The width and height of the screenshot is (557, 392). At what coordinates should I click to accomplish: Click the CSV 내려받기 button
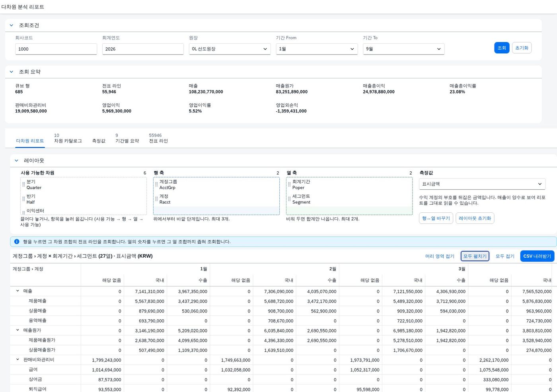pyautogui.click(x=537, y=256)
